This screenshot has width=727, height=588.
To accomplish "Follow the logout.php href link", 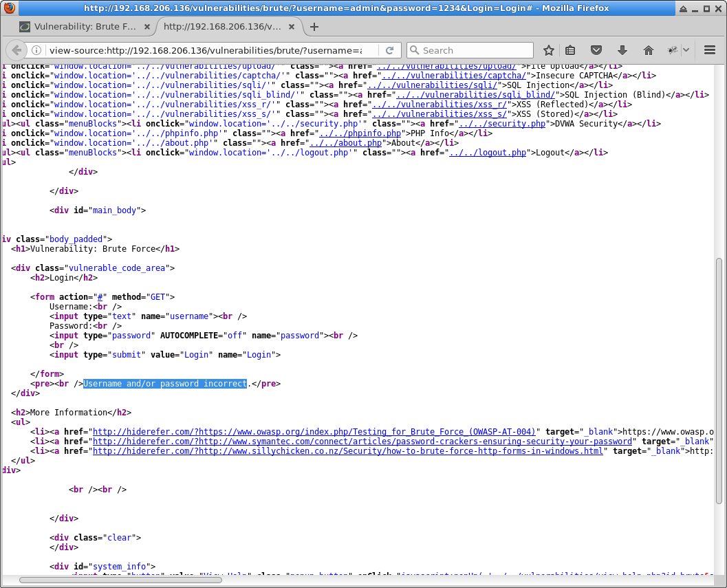I will [488, 153].
